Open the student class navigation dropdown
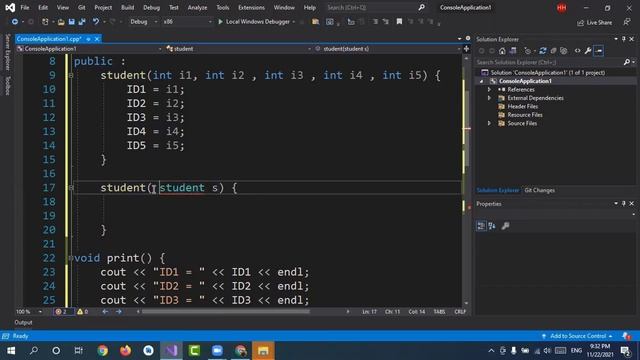Image resolution: width=640 pixels, height=360 pixels. click(x=239, y=49)
